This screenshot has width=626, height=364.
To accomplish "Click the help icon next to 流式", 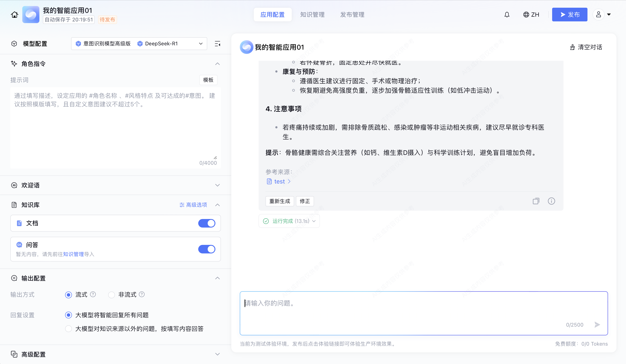I will tap(93, 294).
